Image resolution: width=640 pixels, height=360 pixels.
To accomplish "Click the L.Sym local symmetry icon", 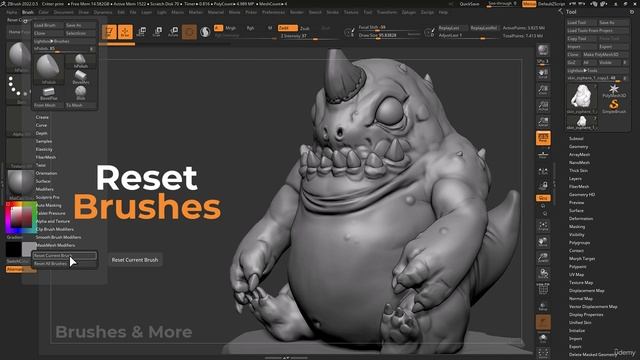I will tap(543, 172).
